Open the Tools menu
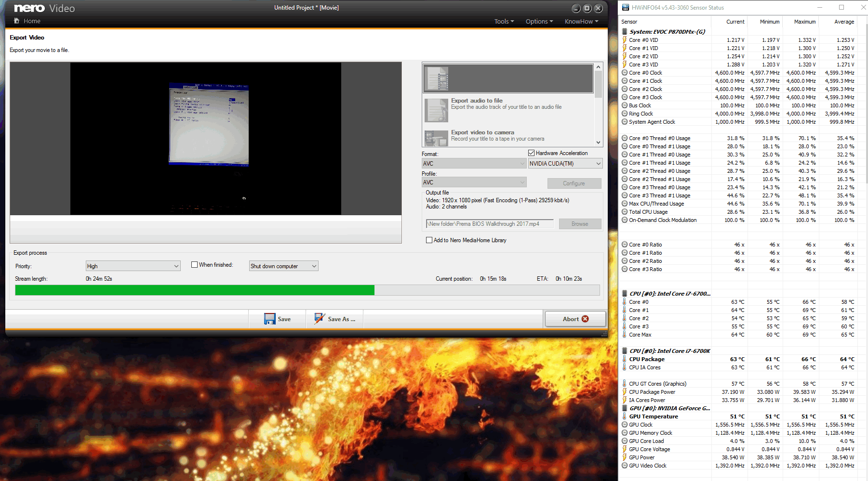This screenshot has height=481, width=868. point(504,21)
